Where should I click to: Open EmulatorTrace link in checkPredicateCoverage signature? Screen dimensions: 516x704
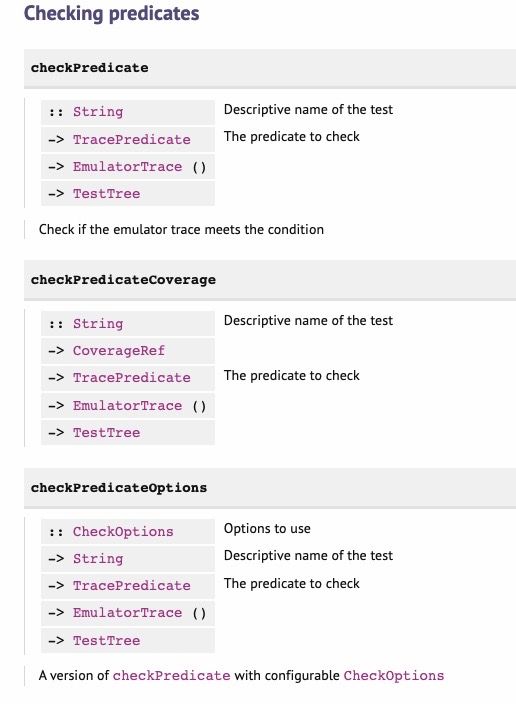pos(128,405)
